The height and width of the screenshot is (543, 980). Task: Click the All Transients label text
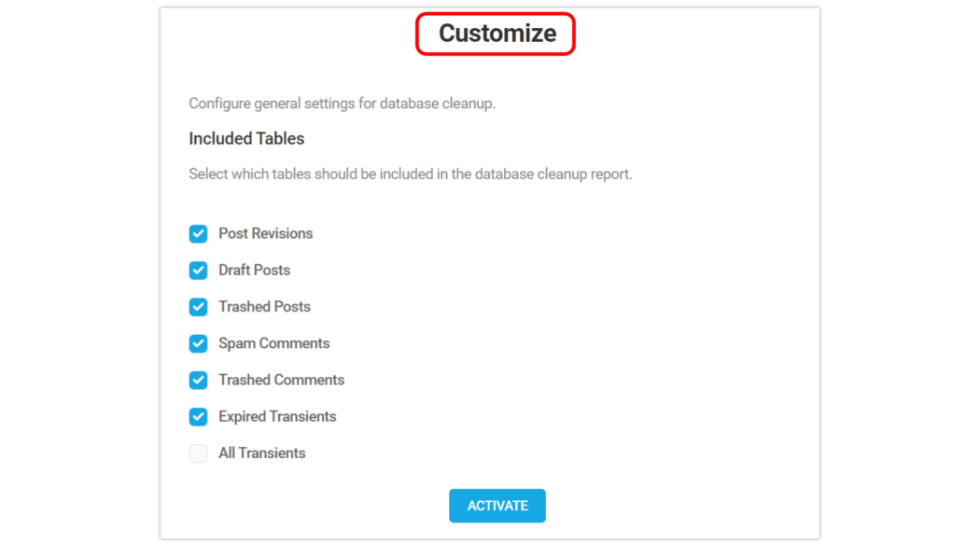point(261,452)
